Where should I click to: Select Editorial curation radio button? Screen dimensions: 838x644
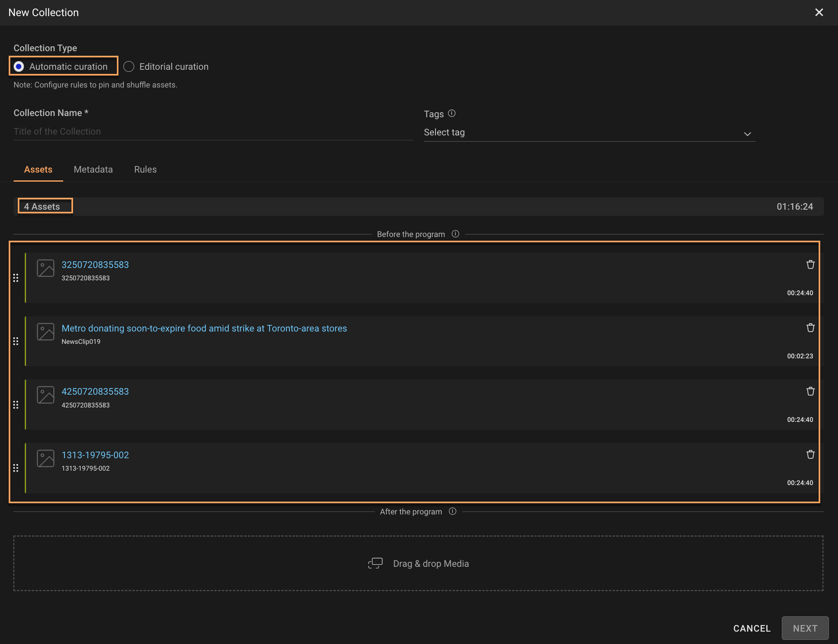coord(129,66)
